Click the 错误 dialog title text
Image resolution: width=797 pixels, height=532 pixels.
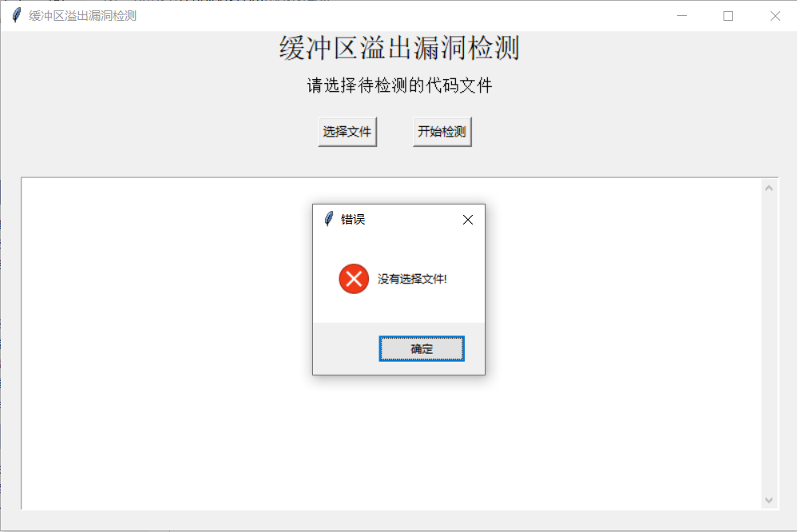pos(353,219)
